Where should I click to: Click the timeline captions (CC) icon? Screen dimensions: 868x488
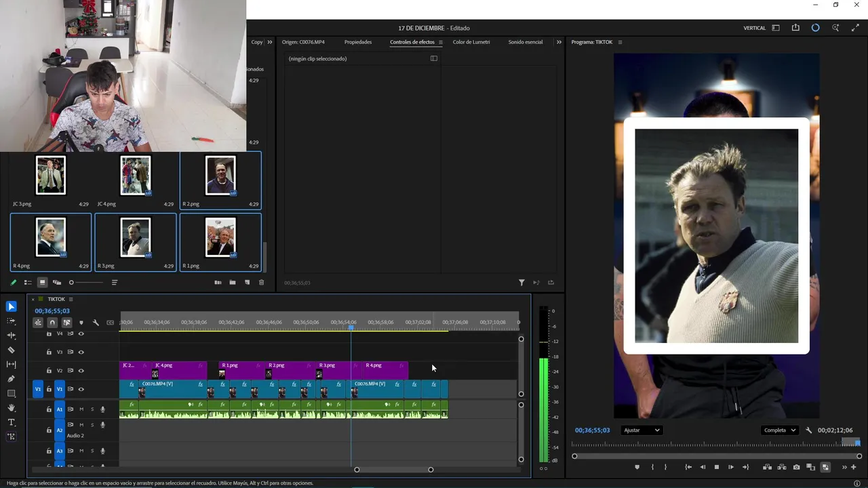tap(111, 323)
